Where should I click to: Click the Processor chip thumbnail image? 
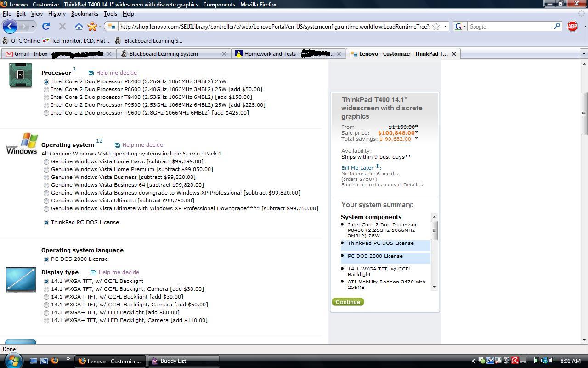pos(21,75)
